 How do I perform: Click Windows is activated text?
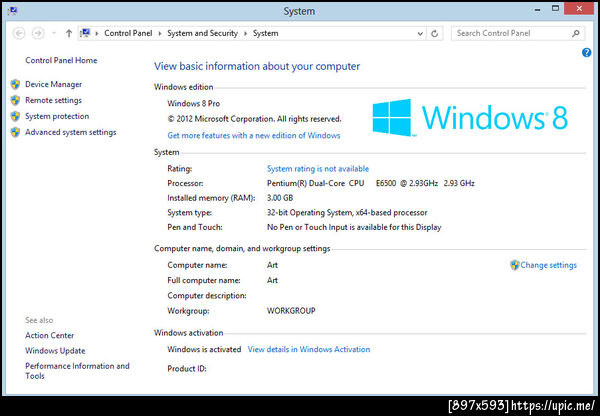tap(204, 349)
